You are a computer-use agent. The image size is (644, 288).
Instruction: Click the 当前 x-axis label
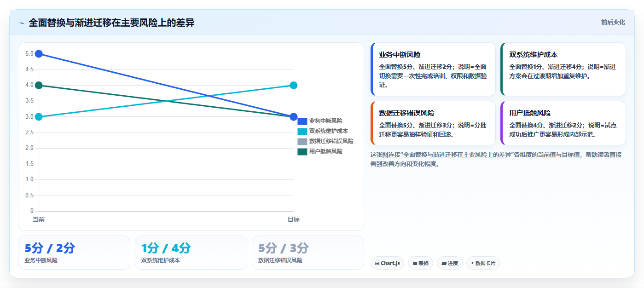point(39,220)
